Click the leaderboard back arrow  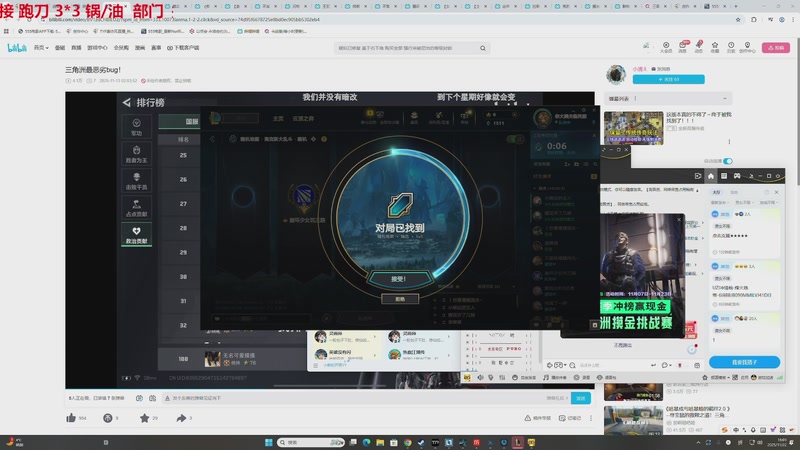point(127,103)
